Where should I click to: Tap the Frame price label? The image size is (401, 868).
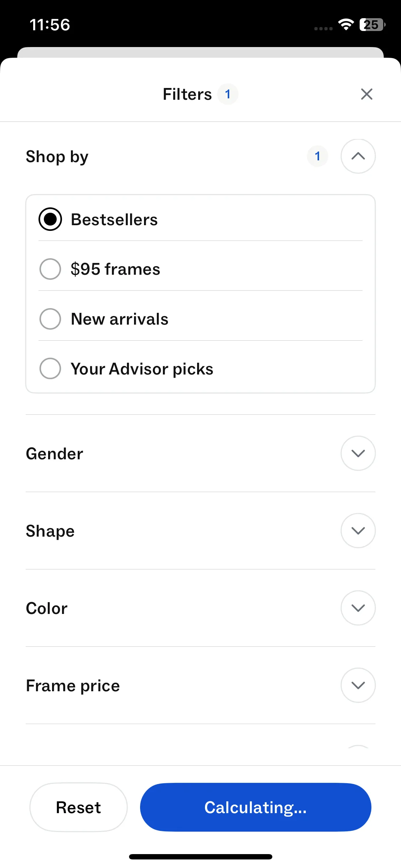click(73, 686)
